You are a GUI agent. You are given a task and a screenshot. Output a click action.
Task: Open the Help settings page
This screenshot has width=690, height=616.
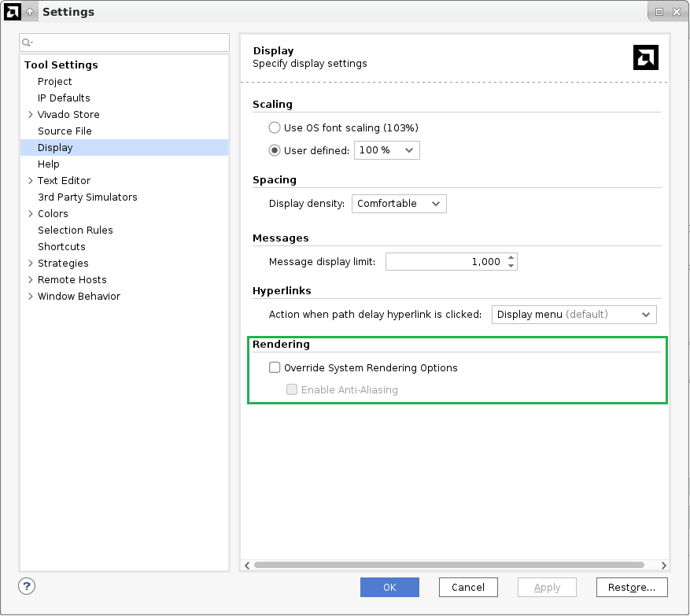[x=49, y=164]
